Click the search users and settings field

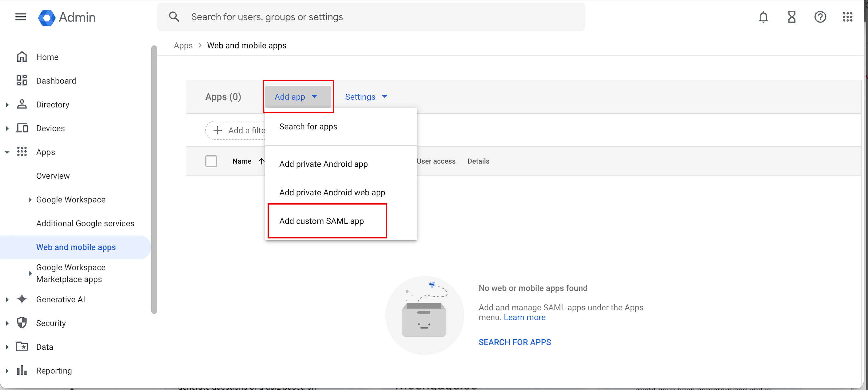[371, 17]
